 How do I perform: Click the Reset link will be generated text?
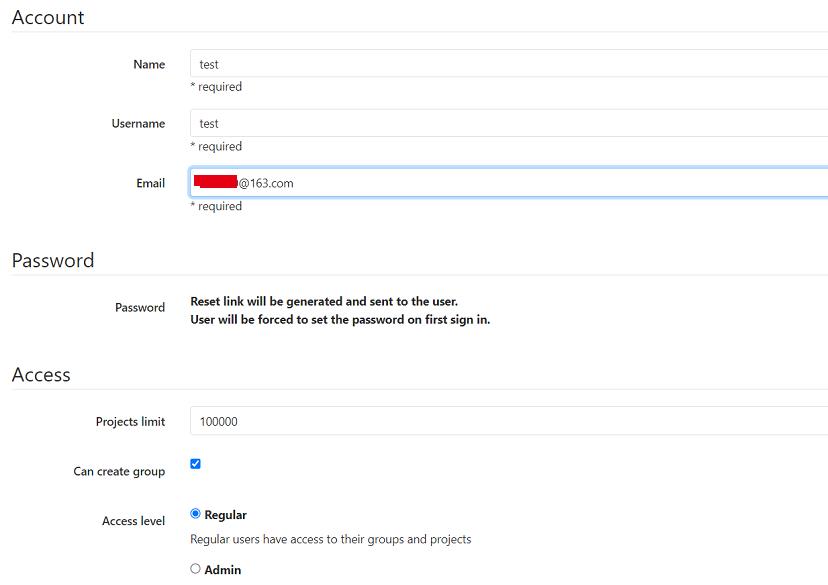(x=324, y=301)
